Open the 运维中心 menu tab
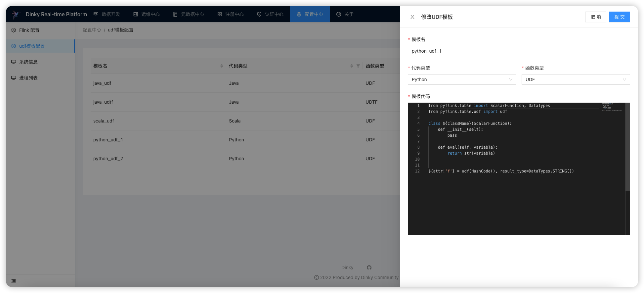Viewport: 644px width, 293px height. click(x=147, y=14)
